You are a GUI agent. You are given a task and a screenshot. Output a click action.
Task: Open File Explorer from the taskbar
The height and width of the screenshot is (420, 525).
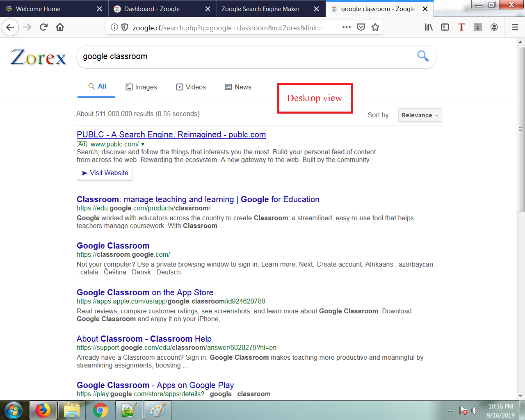pos(71,410)
